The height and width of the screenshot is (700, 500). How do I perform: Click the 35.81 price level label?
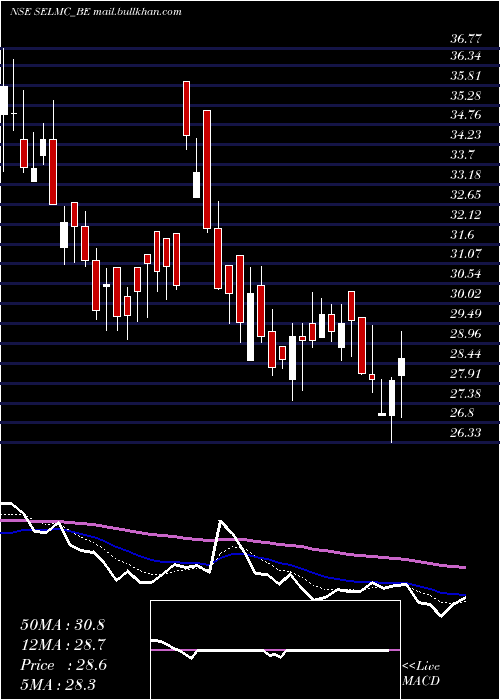click(x=466, y=76)
